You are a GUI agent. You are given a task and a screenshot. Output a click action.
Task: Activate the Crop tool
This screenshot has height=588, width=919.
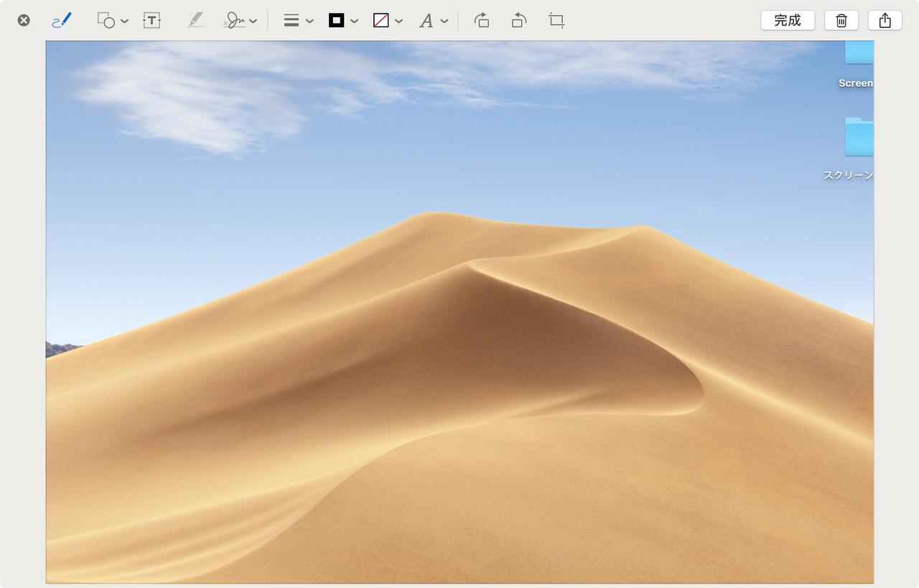pyautogui.click(x=556, y=20)
